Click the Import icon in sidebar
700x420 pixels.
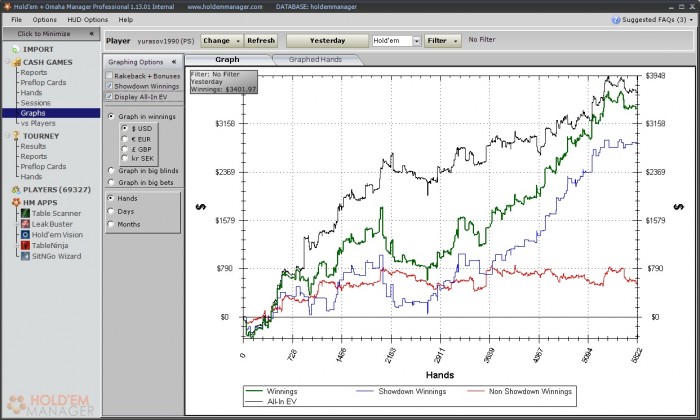(16, 49)
